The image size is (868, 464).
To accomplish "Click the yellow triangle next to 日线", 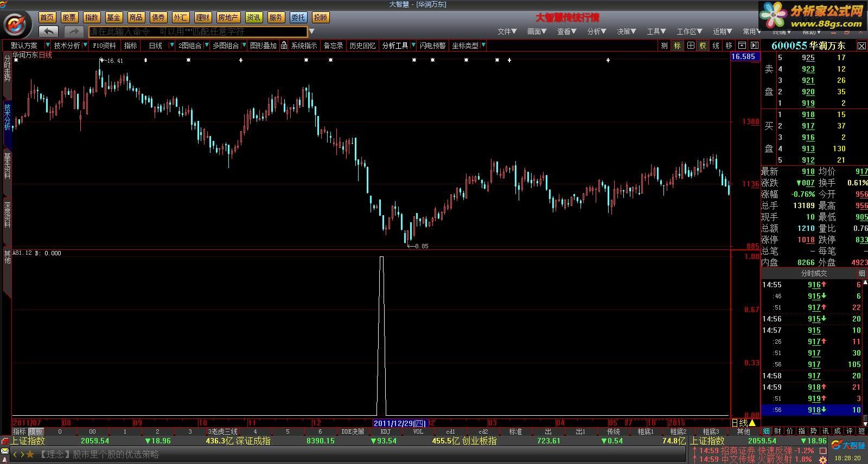I will pos(752,423).
